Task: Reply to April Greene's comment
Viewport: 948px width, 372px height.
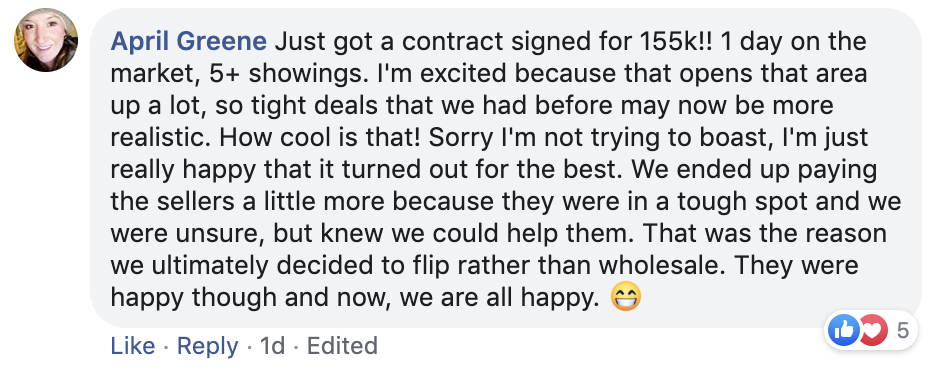Action: 207,346
